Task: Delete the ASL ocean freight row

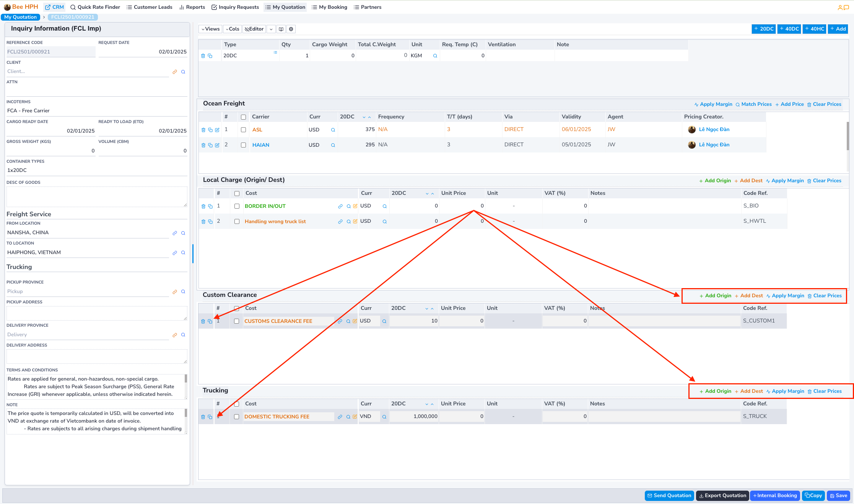Action: (x=203, y=130)
